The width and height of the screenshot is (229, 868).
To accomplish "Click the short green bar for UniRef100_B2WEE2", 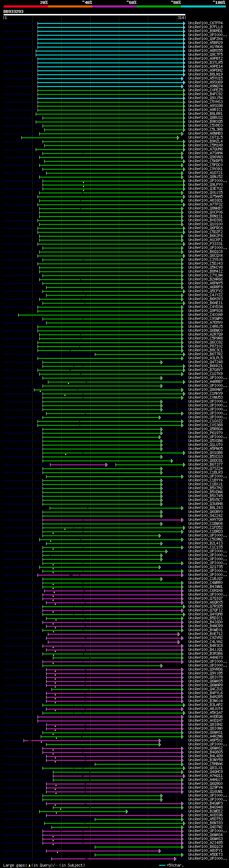I will coord(83,811).
